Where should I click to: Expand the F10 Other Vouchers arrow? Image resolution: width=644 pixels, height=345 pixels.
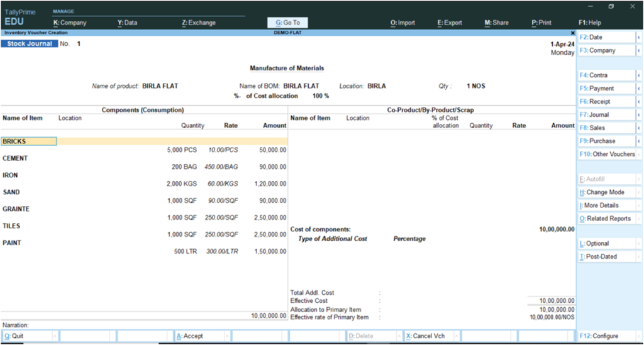pos(639,154)
